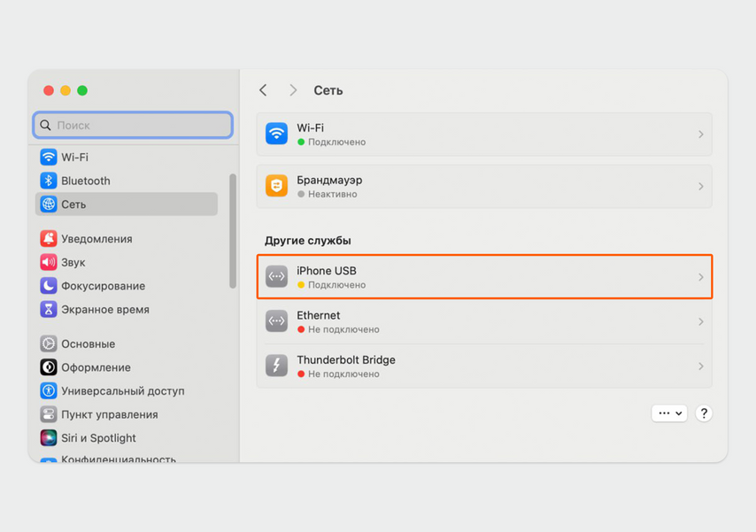
Task: Open Siri & Spotlight icon in sidebar
Action: [x=49, y=438]
